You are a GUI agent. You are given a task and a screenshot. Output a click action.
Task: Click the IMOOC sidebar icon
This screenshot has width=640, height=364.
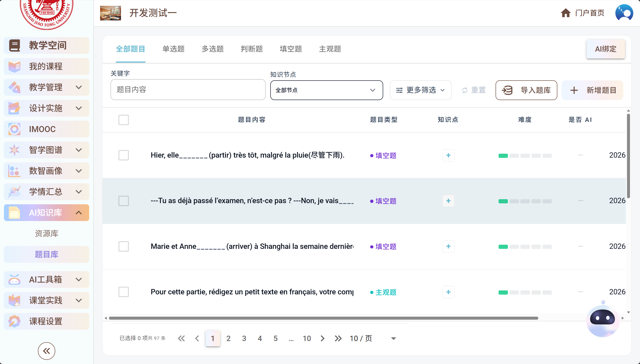[x=14, y=129]
